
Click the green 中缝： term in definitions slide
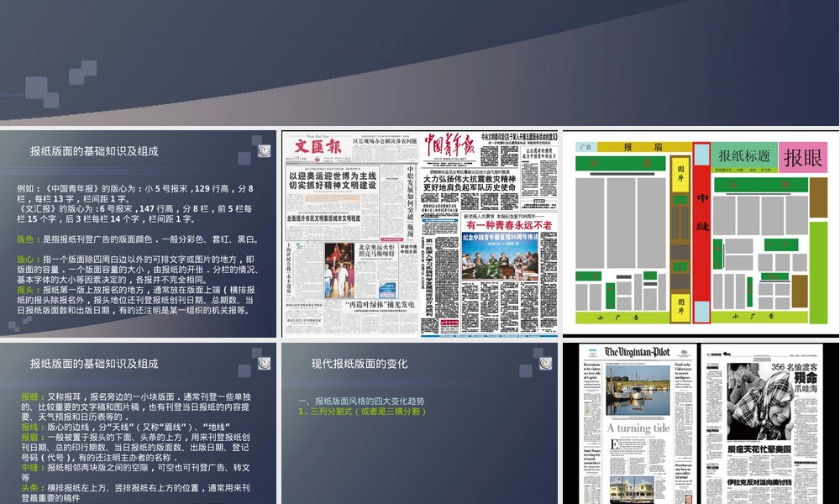click(34, 468)
